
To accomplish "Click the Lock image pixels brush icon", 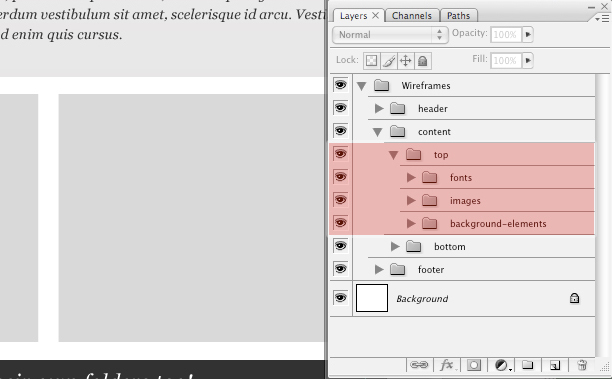I will pos(389,61).
